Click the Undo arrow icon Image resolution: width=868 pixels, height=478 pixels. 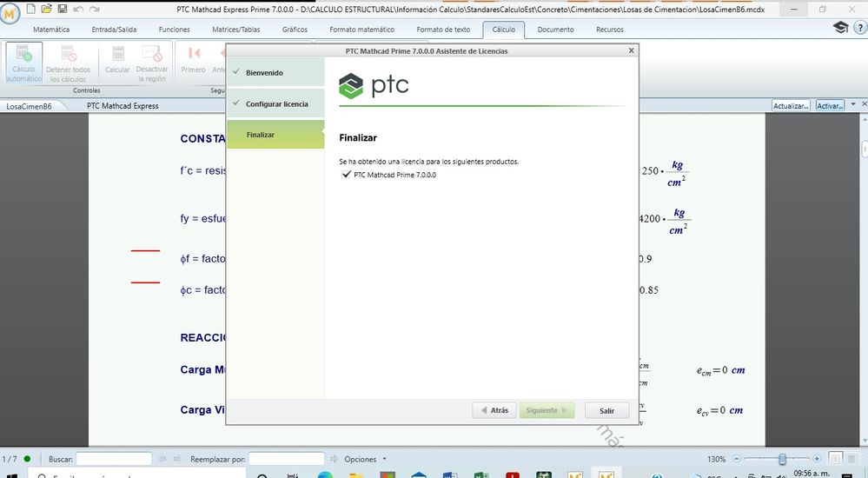pyautogui.click(x=78, y=9)
